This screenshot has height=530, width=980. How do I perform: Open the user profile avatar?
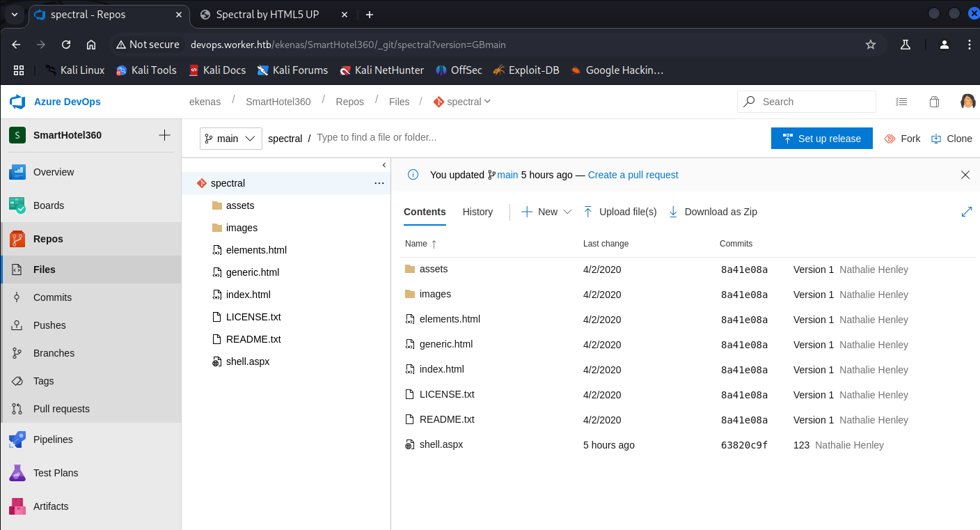[x=967, y=102]
